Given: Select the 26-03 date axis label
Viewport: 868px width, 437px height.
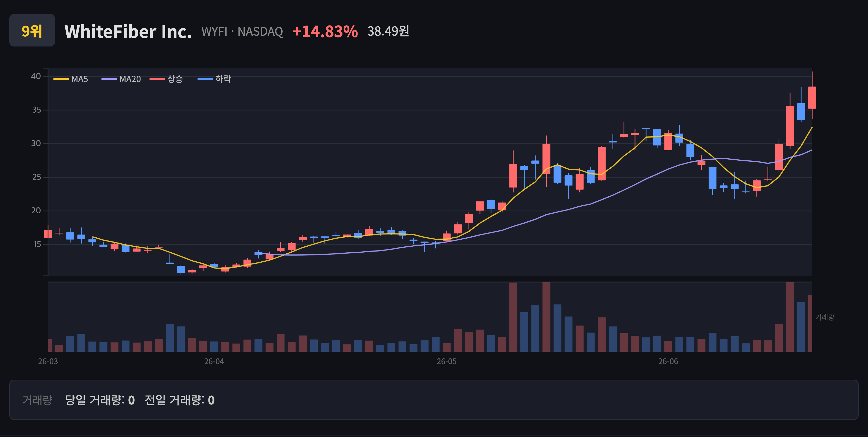Looking at the screenshot, I should [48, 362].
